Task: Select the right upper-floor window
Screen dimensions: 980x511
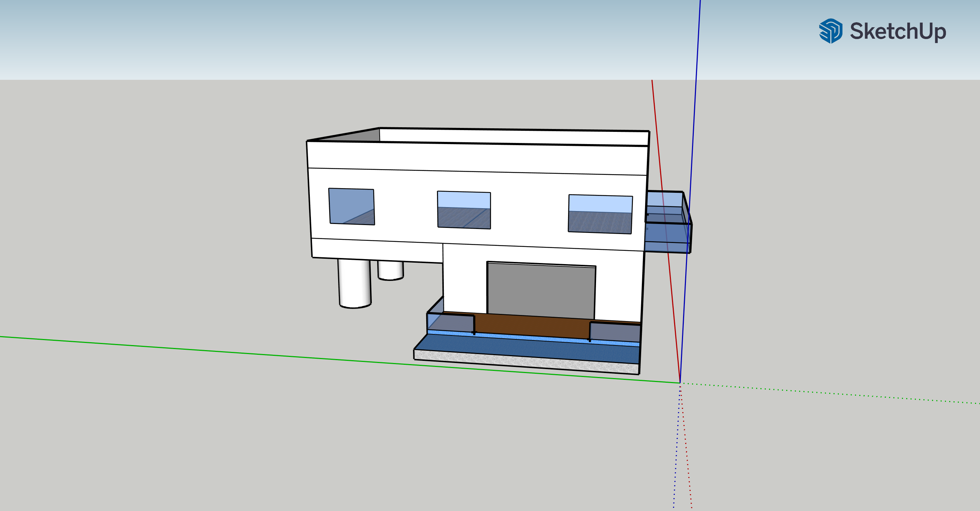Action: pos(600,214)
